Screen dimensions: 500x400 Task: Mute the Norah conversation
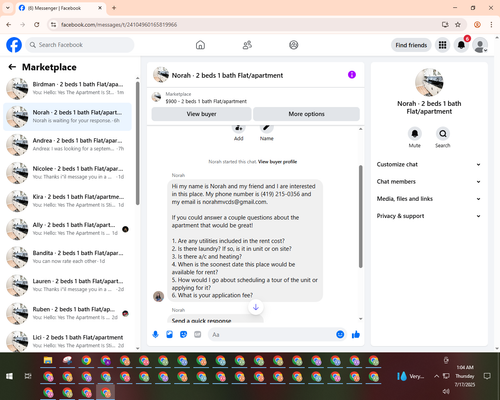click(415, 134)
